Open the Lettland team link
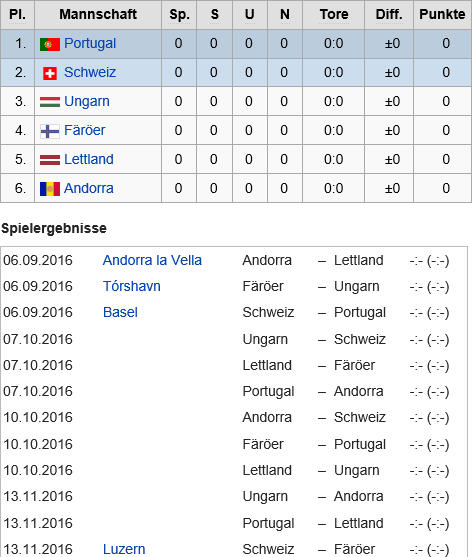 [89, 159]
